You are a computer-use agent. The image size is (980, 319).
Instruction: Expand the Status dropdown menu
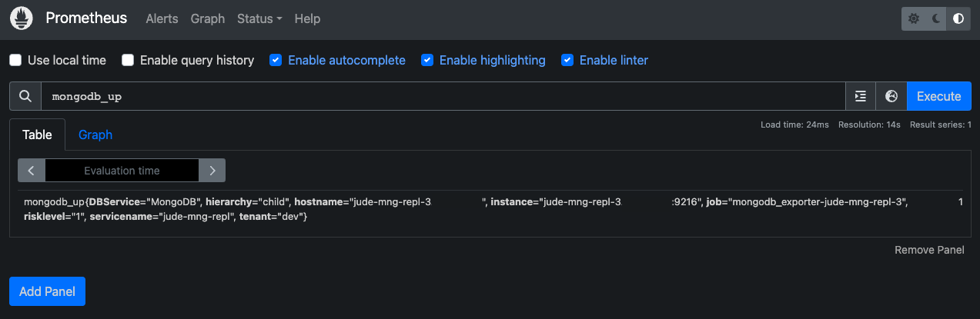259,18
